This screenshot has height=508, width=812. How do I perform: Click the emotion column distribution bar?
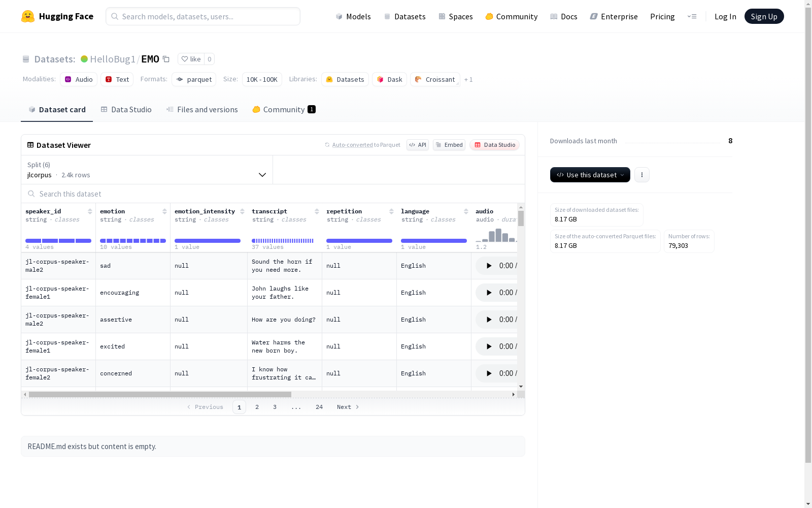point(133,241)
